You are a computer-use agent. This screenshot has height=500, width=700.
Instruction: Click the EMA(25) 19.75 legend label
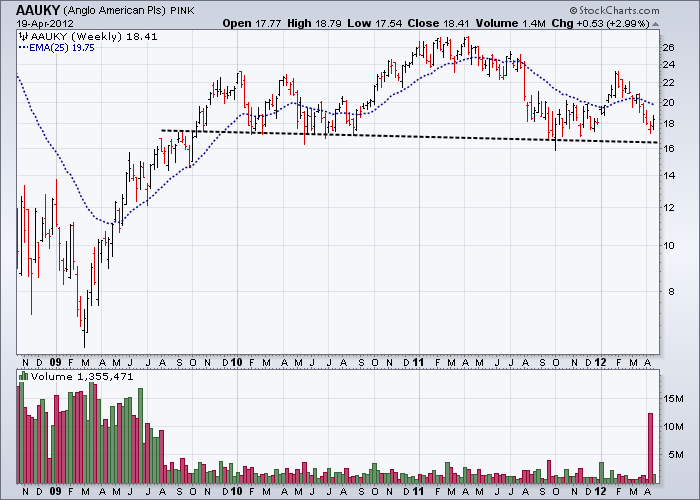click(x=62, y=48)
